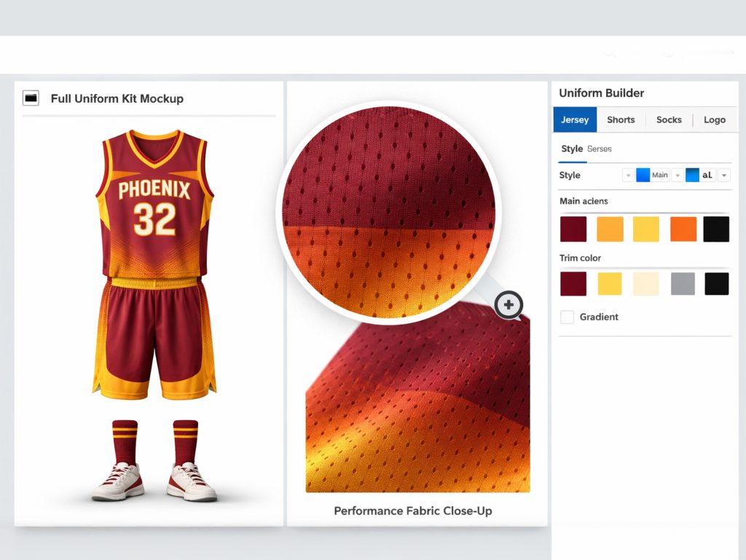Pick the cream trim color swatch

point(646,283)
